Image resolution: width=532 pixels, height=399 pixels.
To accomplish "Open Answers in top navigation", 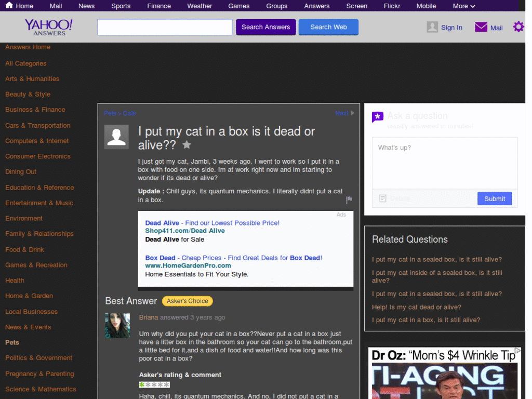I will (x=317, y=6).
